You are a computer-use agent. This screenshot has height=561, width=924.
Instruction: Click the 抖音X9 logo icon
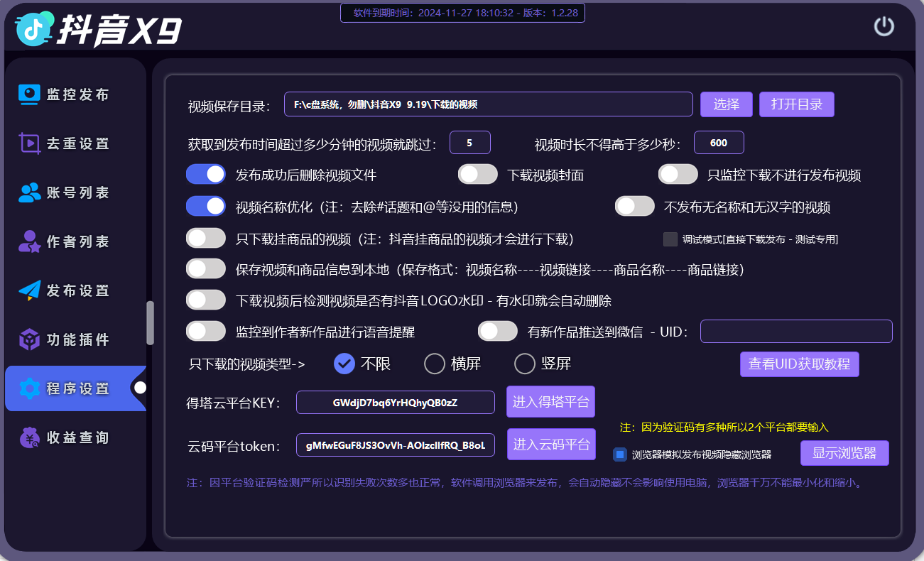(33, 28)
